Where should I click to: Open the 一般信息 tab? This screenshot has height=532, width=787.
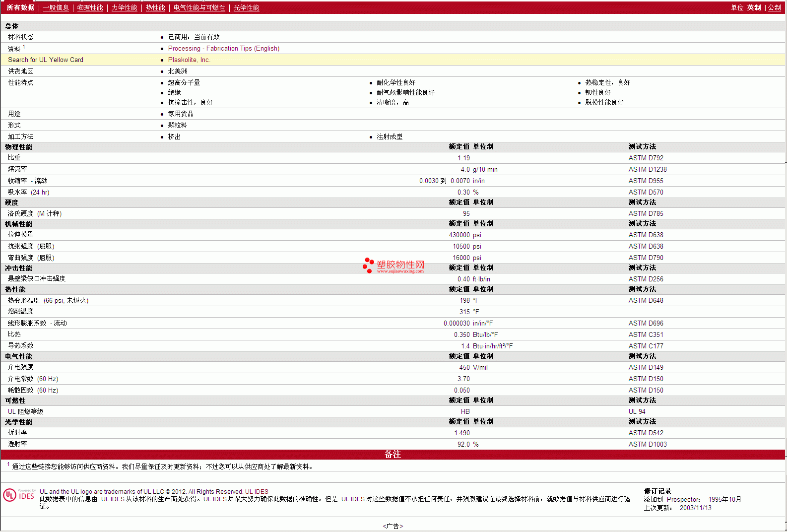[x=56, y=8]
